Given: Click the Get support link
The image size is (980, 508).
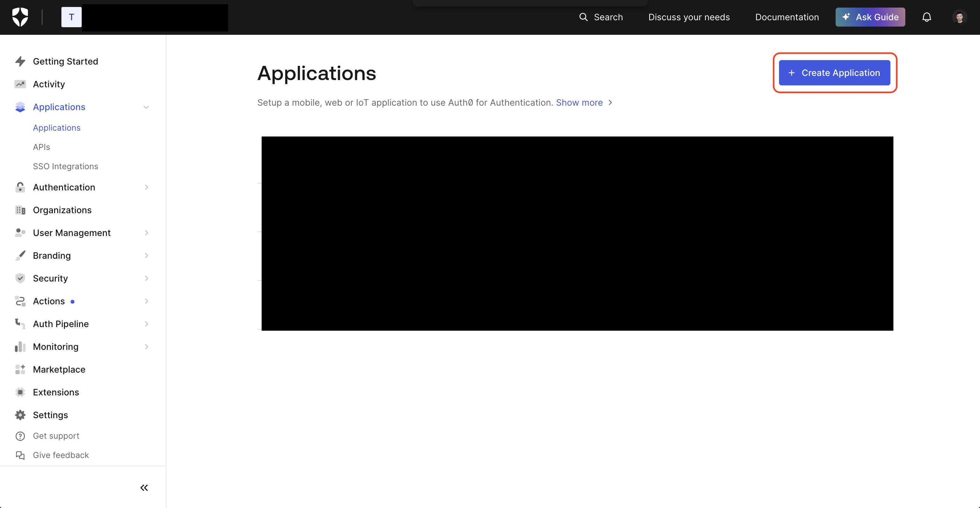Looking at the screenshot, I should 56,436.
